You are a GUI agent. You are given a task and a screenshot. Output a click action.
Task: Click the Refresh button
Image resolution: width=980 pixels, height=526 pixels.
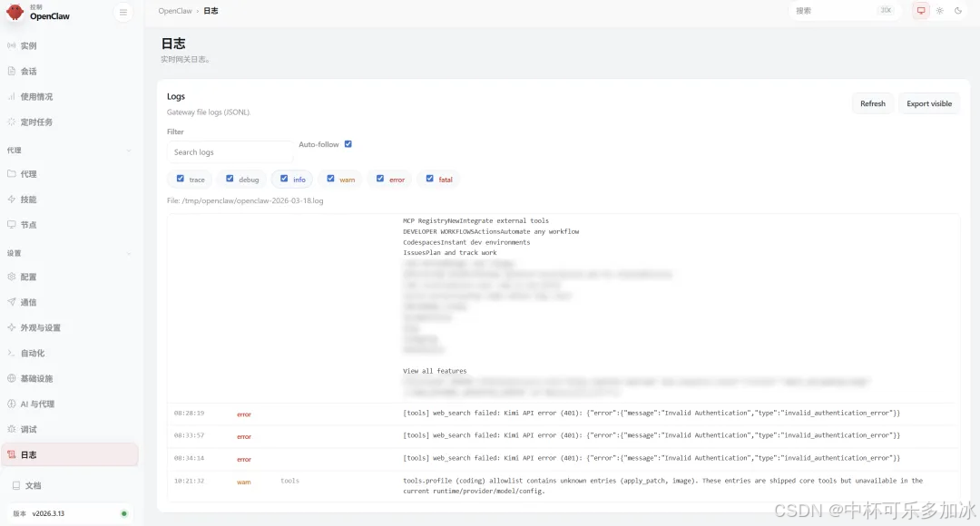point(873,103)
